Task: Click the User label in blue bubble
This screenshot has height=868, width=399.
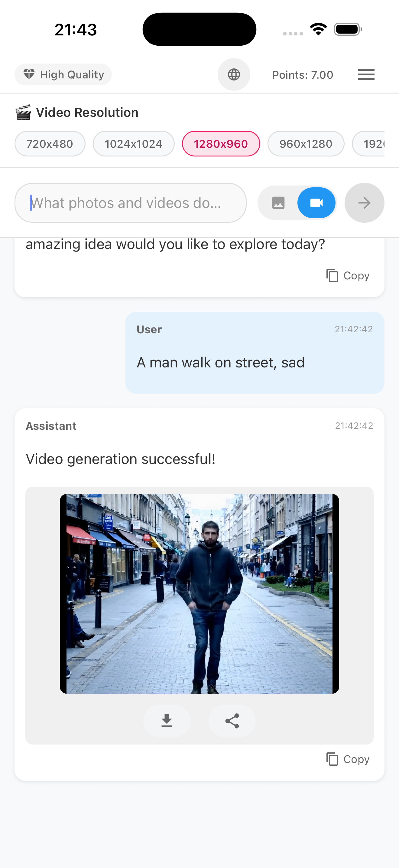Action: (149, 329)
